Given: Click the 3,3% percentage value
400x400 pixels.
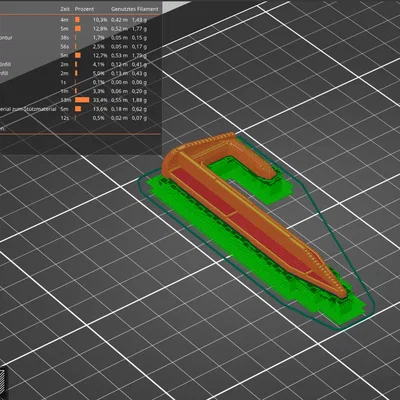Looking at the screenshot, I should [99, 91].
